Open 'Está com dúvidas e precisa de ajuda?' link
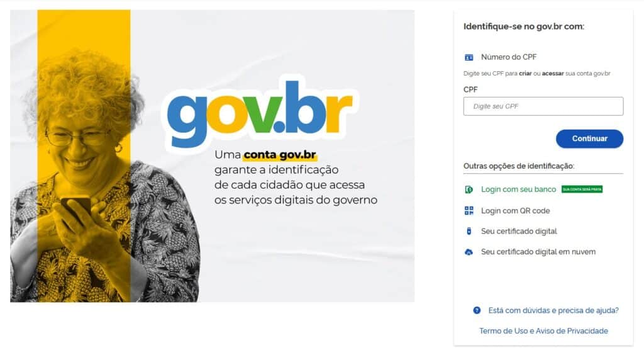 pyautogui.click(x=553, y=310)
